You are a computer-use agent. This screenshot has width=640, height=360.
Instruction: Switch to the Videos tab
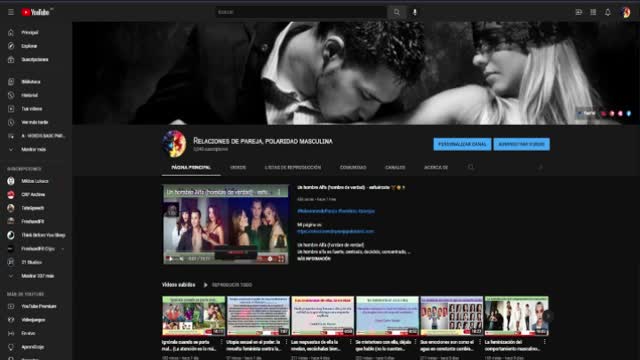click(238, 167)
